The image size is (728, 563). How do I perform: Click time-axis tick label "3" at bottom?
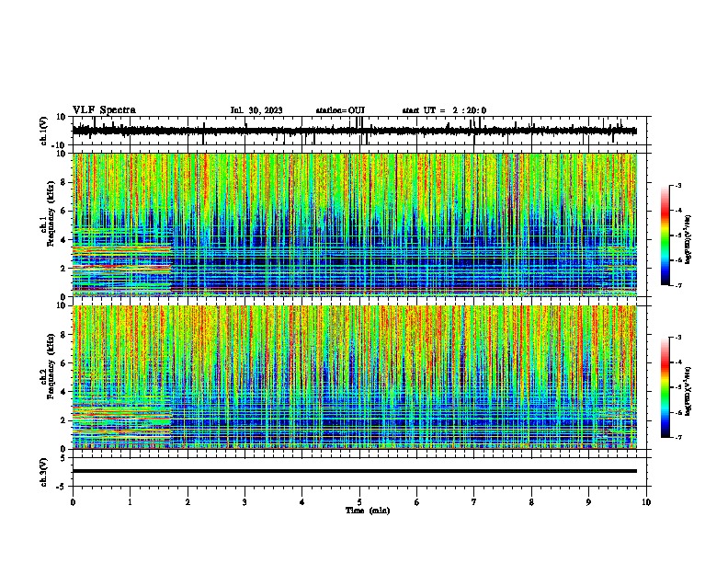(245, 502)
